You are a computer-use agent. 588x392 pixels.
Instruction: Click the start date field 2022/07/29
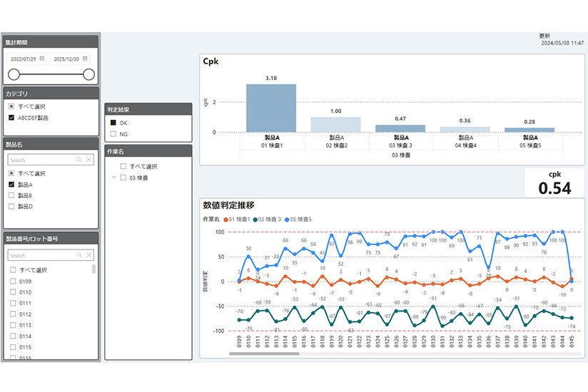23,58
